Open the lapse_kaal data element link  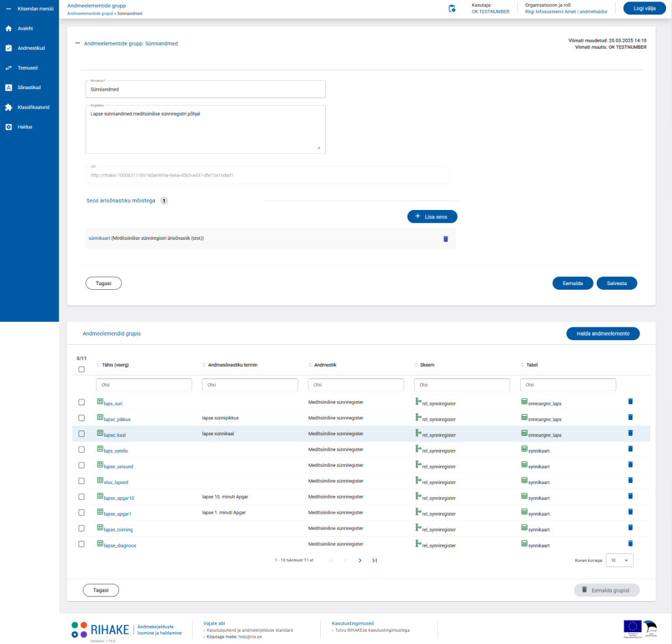tap(115, 435)
